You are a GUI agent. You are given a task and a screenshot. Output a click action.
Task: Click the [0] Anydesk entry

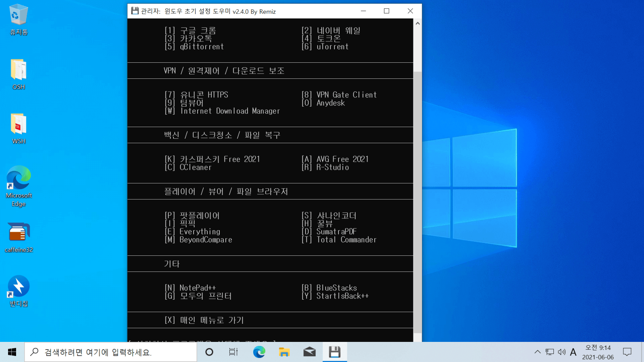pos(323,103)
